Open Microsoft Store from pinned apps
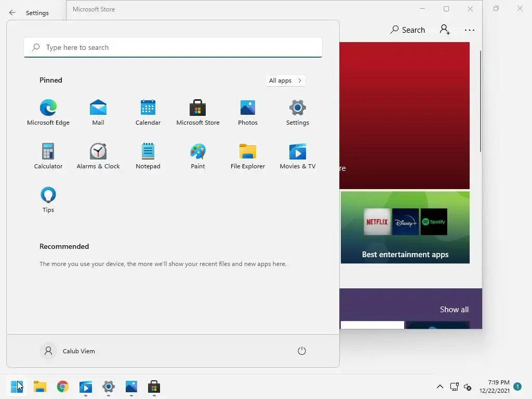The height and width of the screenshot is (399, 532). [198, 112]
